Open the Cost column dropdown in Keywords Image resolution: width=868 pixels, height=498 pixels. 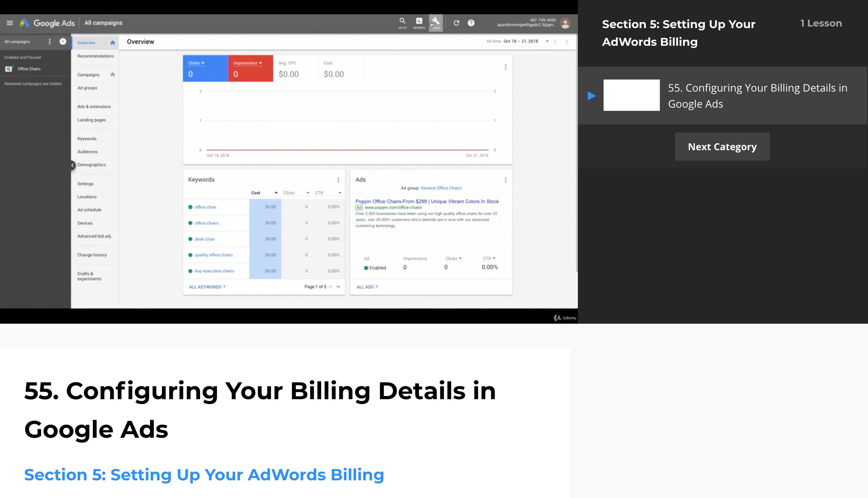click(x=276, y=193)
